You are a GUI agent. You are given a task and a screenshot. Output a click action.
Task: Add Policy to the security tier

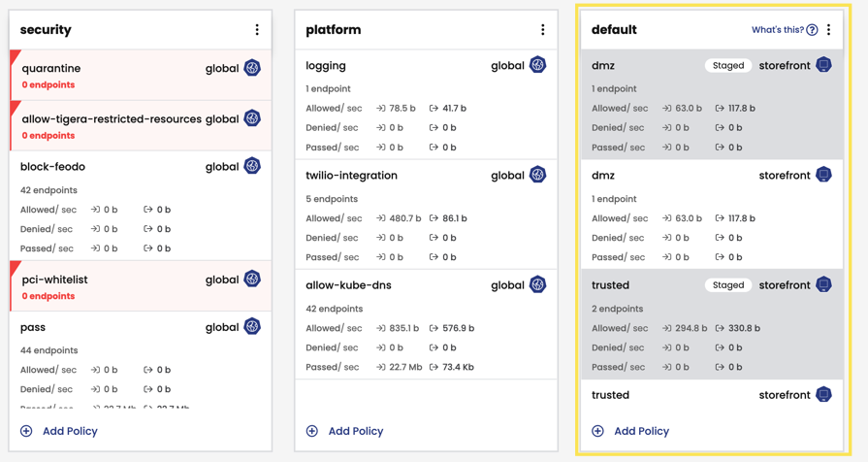click(59, 431)
